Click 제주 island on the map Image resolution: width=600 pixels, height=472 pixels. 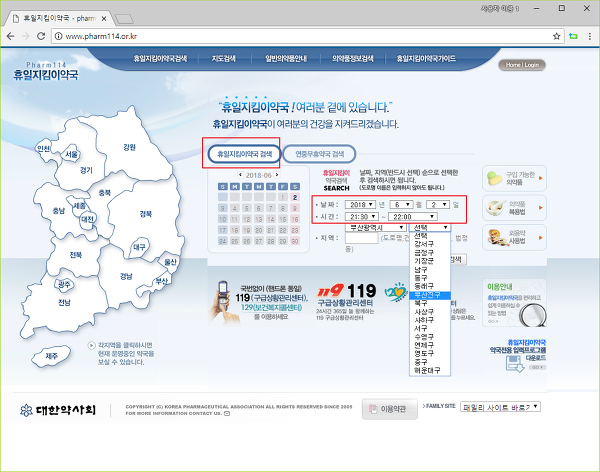click(x=51, y=356)
